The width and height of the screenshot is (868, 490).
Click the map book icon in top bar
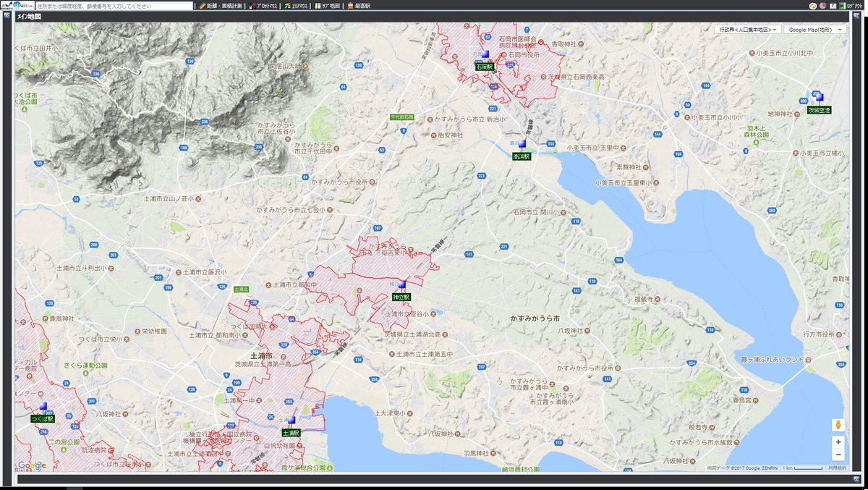(x=833, y=6)
